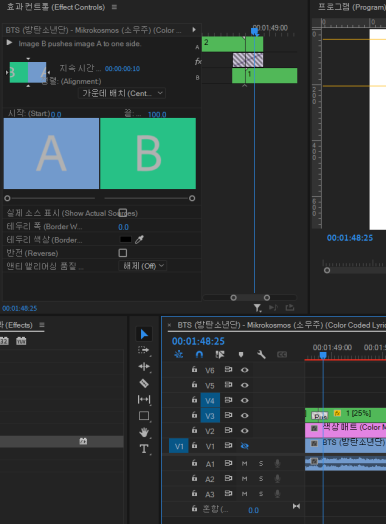Select Push transition on timeline clip
Screen dimensions: 386x524
[319, 415]
